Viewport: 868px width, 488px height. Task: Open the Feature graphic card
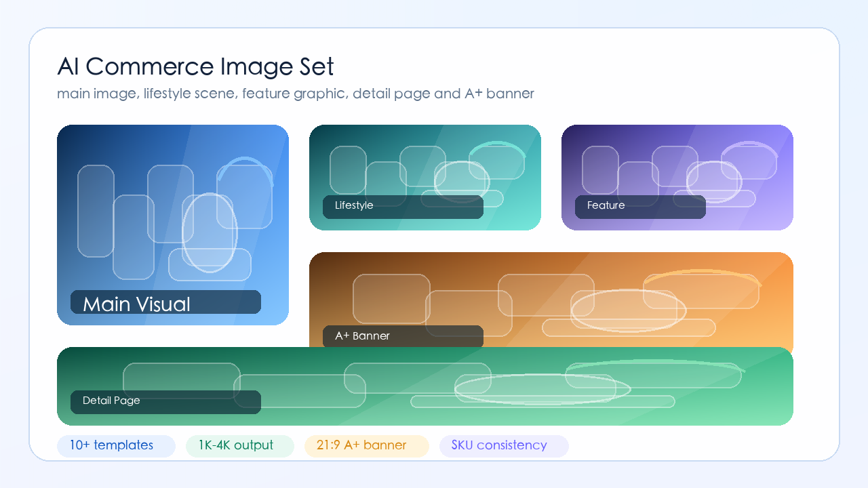(x=677, y=178)
